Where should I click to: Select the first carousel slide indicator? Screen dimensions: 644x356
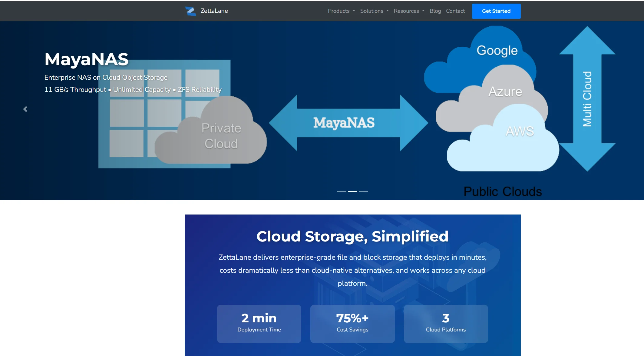(x=342, y=191)
